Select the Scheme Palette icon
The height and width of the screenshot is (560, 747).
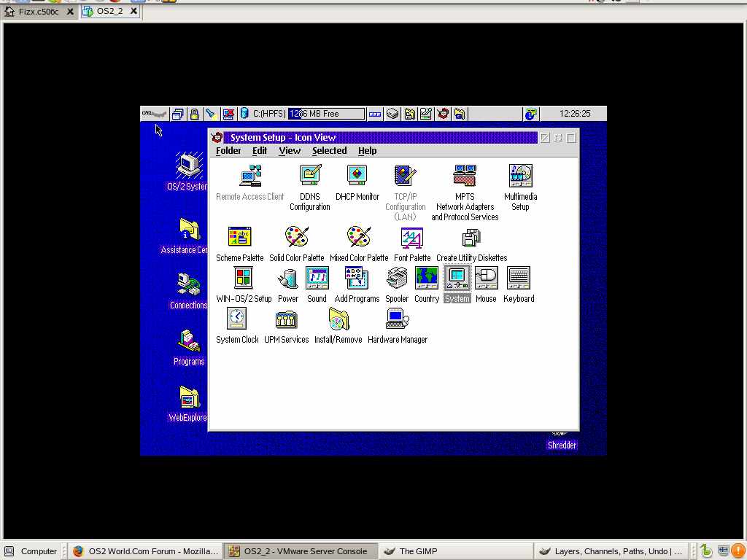239,238
